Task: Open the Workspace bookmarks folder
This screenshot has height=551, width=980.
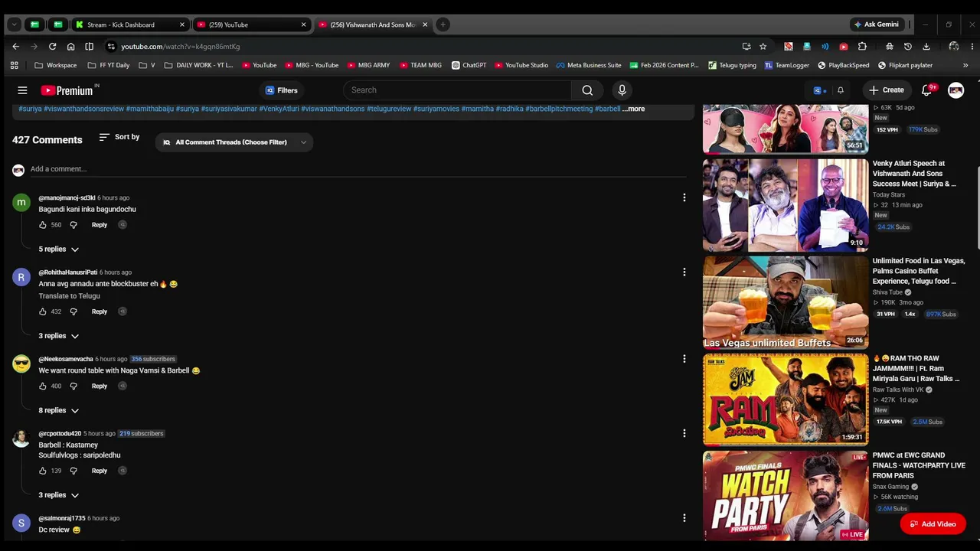Action: point(55,65)
